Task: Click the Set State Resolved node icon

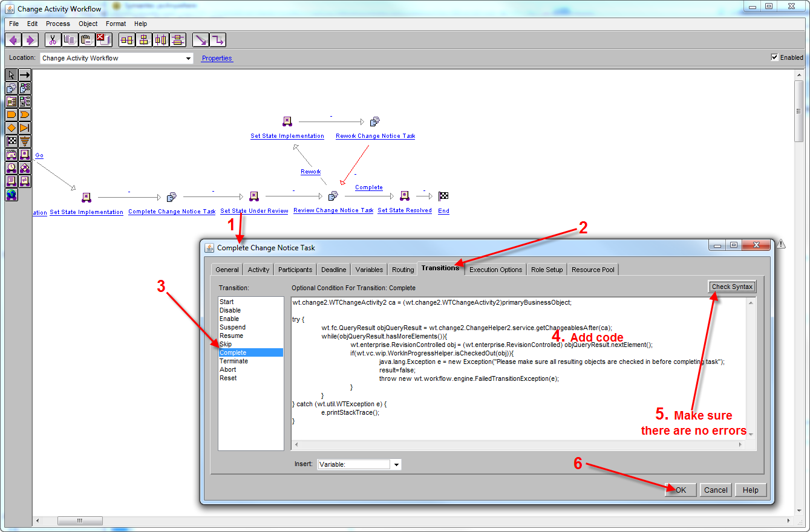Action: (405, 196)
